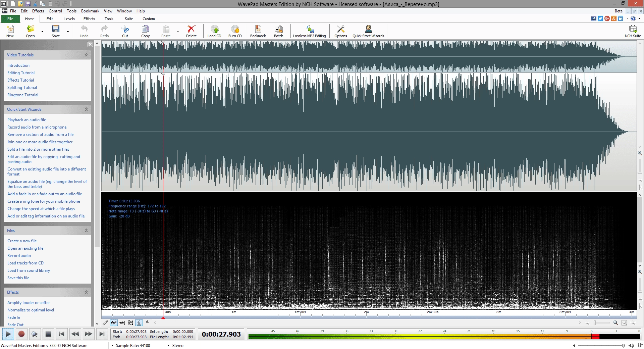The width and height of the screenshot is (644, 349).
Task: Adjust the playback volume slider
Action: pos(601,345)
